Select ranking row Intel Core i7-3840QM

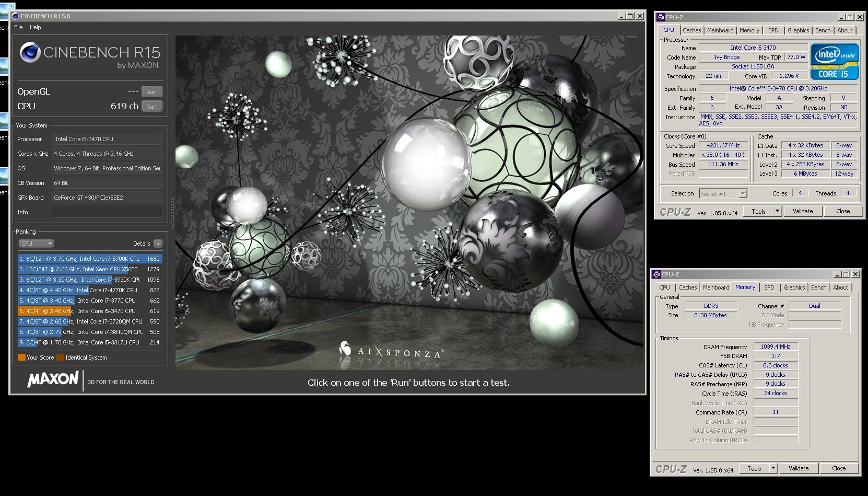tap(89, 332)
